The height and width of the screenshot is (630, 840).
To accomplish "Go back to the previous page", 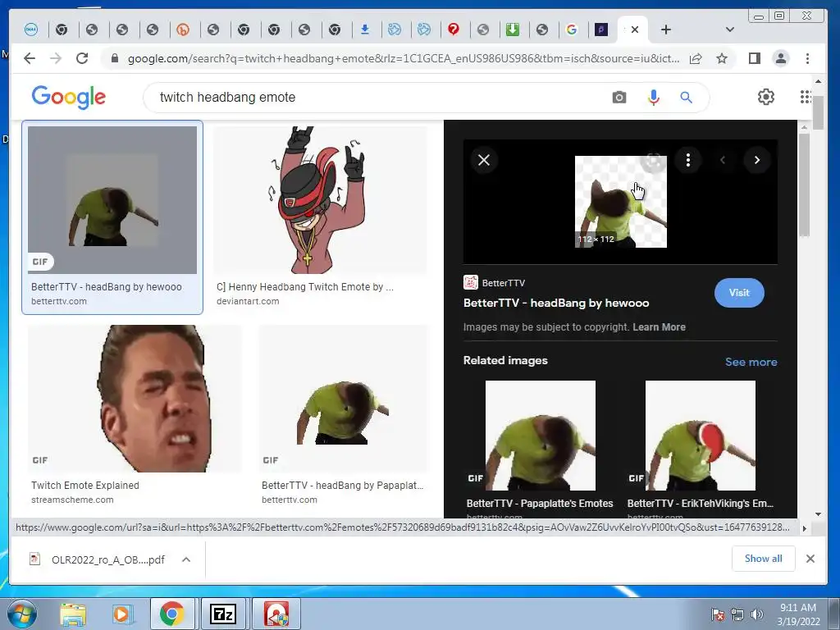I will click(30, 58).
